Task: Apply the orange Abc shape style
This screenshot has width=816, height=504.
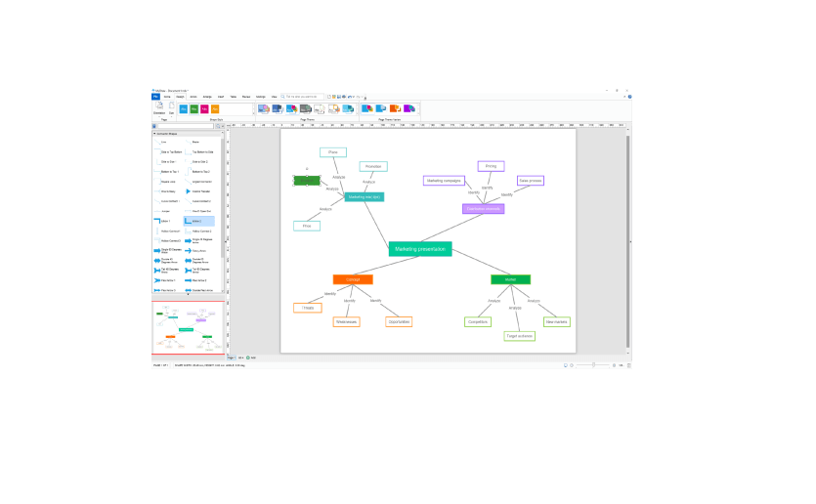Action: 215,109
